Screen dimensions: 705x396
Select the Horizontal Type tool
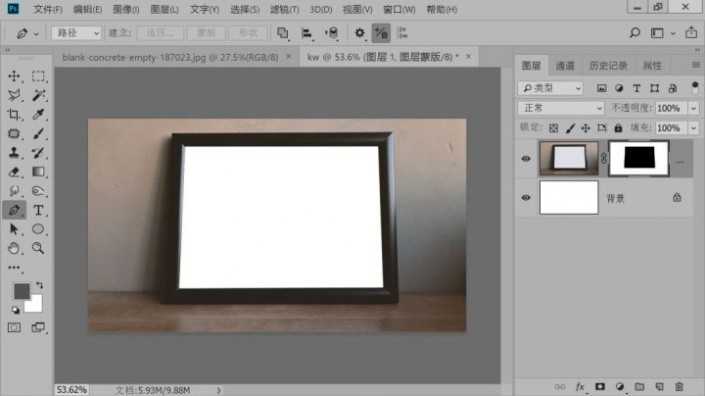38,210
